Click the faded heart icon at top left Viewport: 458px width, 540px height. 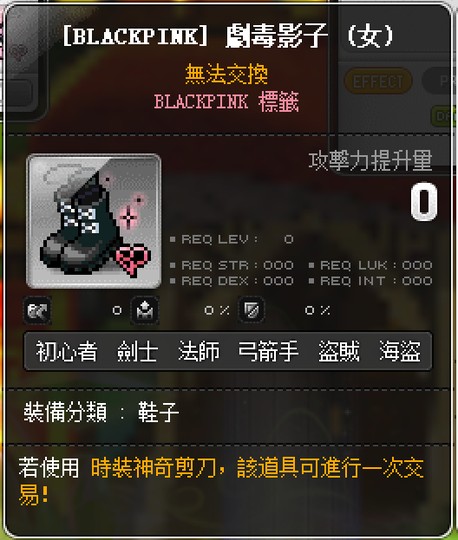click(18, 52)
